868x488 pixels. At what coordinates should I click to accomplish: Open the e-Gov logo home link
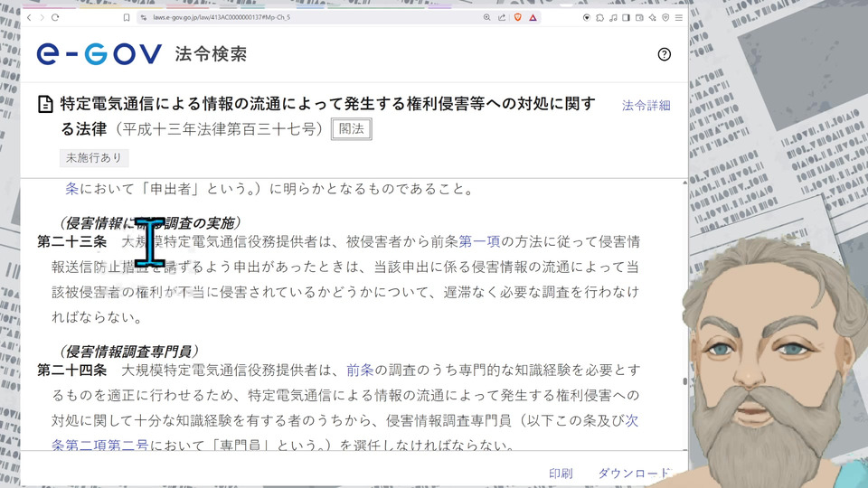pos(99,54)
